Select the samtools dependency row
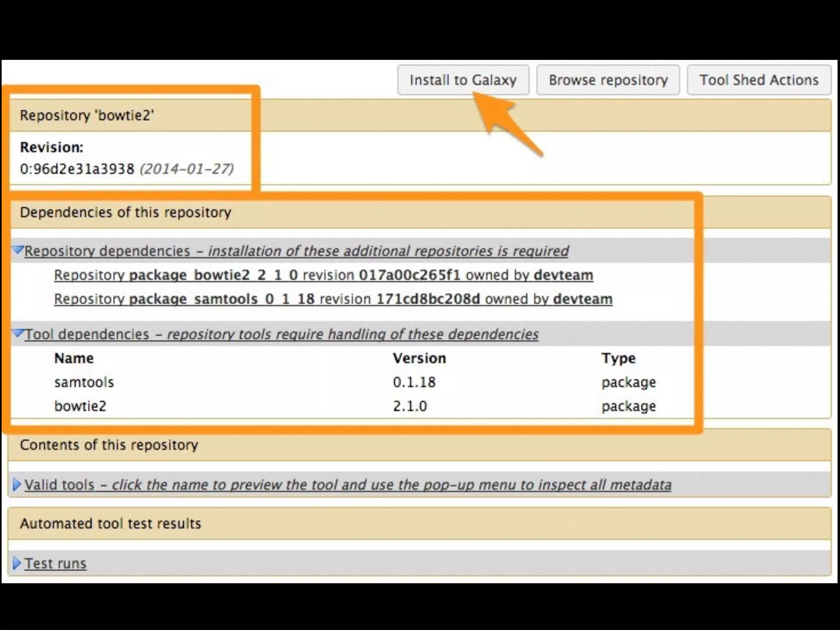 (x=84, y=382)
